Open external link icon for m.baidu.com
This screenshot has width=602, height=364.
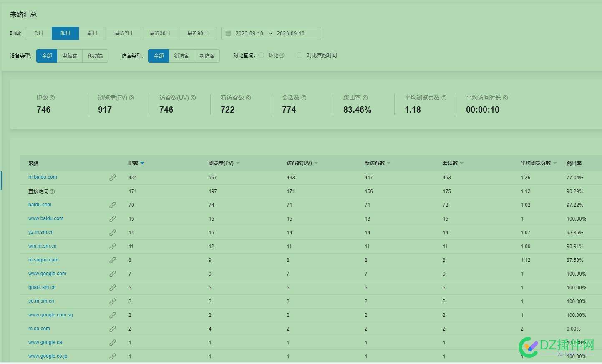(x=113, y=178)
